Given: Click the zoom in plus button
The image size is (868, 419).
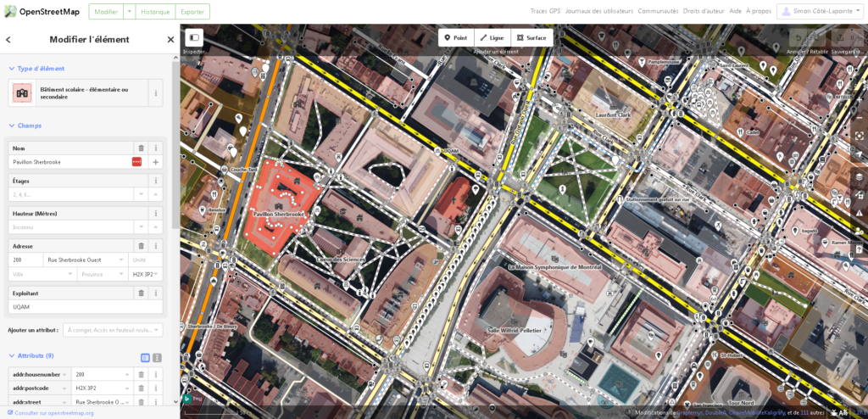Looking at the screenshot, I should [x=859, y=98].
